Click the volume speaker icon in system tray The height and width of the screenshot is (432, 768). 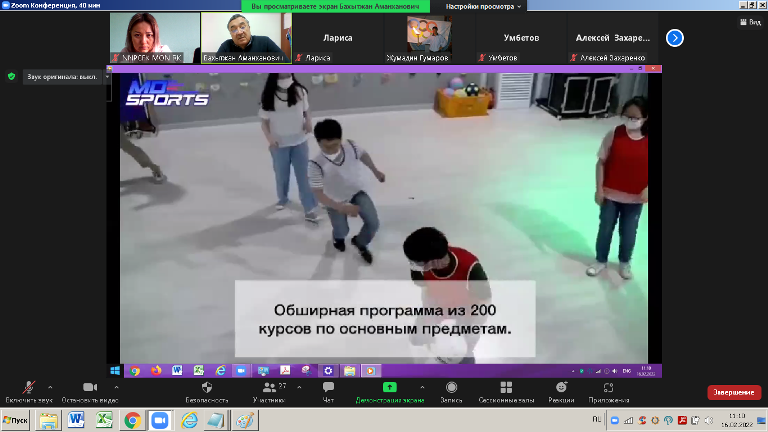pos(708,420)
